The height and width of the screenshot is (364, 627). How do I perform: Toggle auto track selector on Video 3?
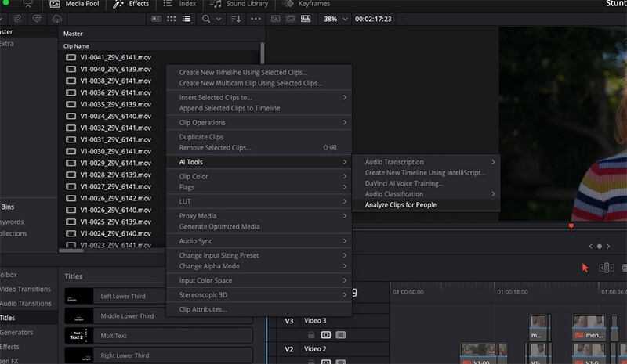pos(326,335)
